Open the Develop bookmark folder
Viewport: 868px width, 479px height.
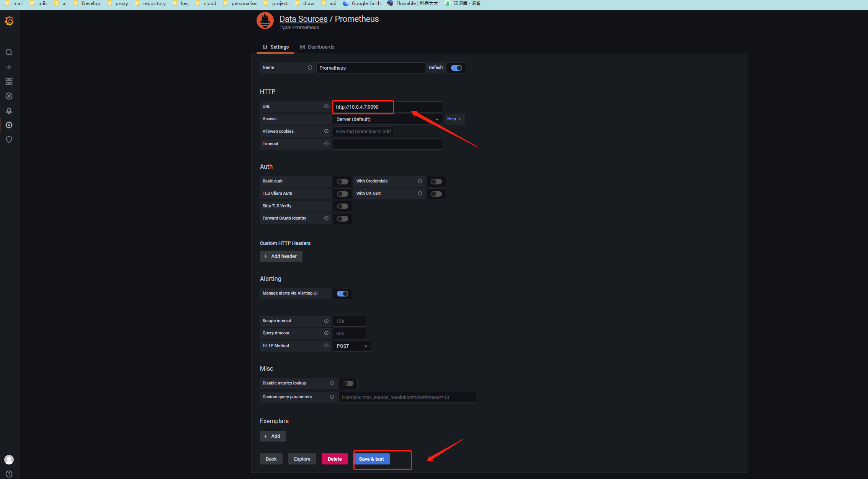point(87,3)
